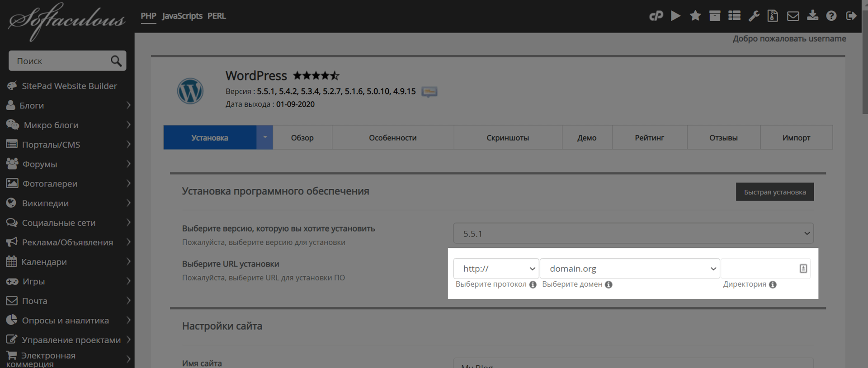Select the PHP scripts menu
Viewport: 868px width, 368px height.
[x=148, y=16]
